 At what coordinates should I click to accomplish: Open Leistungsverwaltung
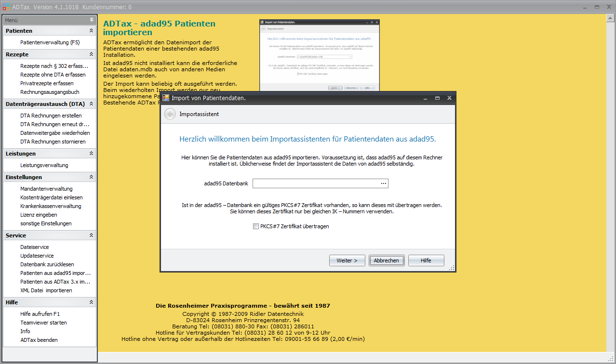click(x=44, y=165)
